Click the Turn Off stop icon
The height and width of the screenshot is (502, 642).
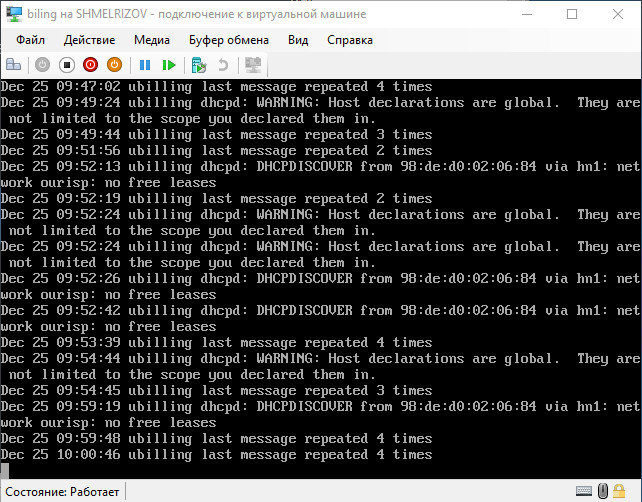[x=66, y=65]
